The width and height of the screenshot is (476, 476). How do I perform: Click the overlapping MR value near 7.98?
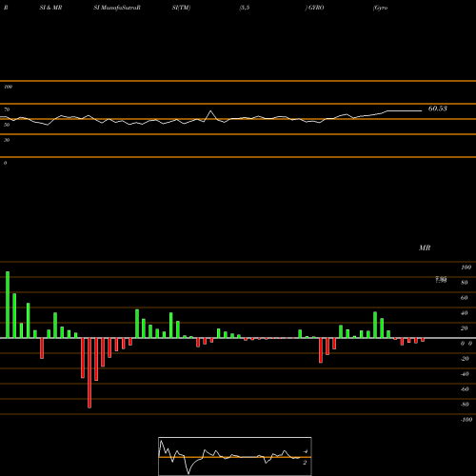click(x=441, y=280)
